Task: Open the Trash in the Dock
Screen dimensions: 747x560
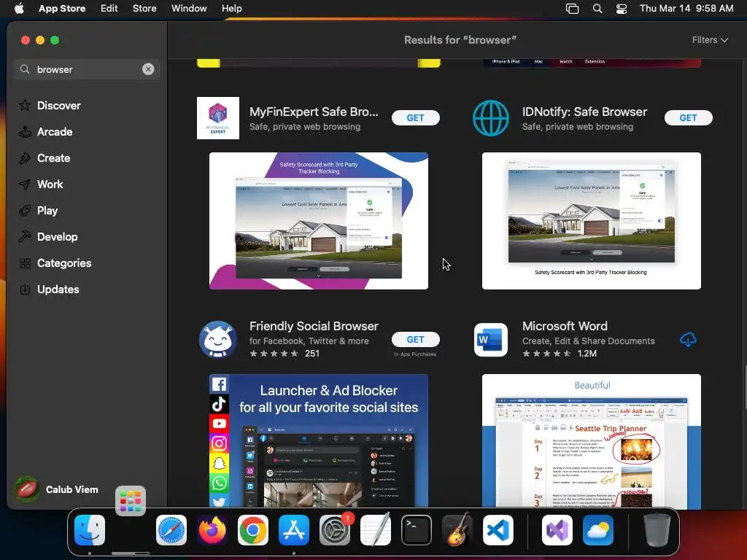Action: 657,530
